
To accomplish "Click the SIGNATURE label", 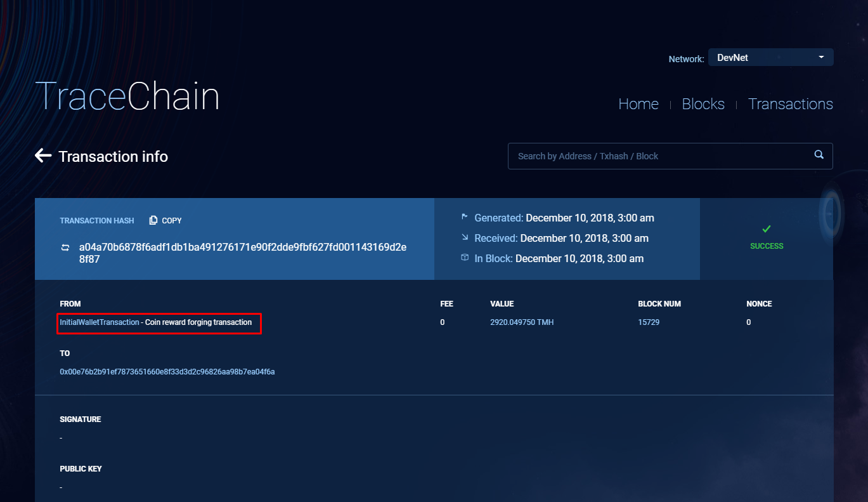I will point(81,419).
